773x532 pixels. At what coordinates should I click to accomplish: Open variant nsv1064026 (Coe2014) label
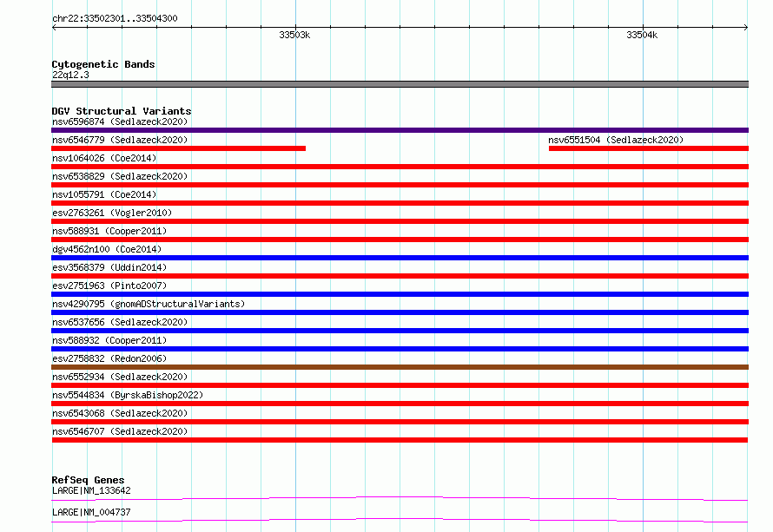coord(104,158)
